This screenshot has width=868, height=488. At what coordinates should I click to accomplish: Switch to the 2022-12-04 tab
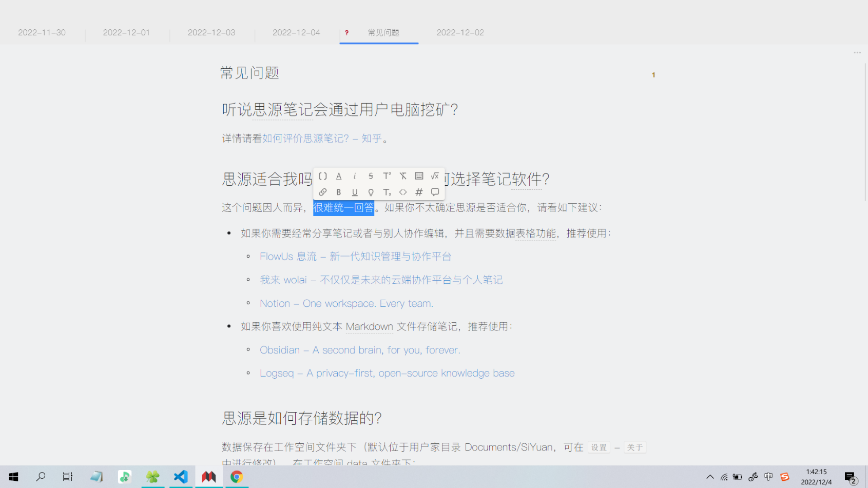[296, 32]
